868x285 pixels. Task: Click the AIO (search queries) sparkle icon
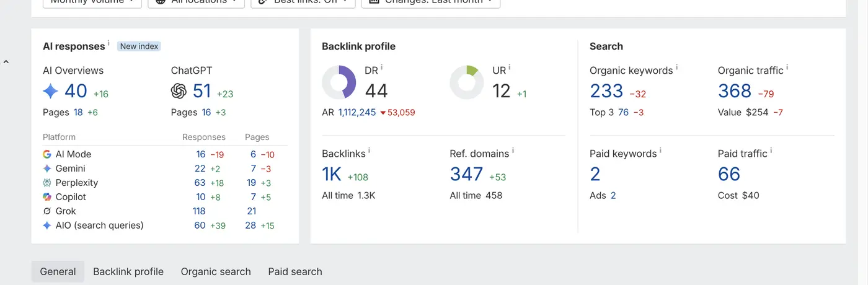pos(47,226)
